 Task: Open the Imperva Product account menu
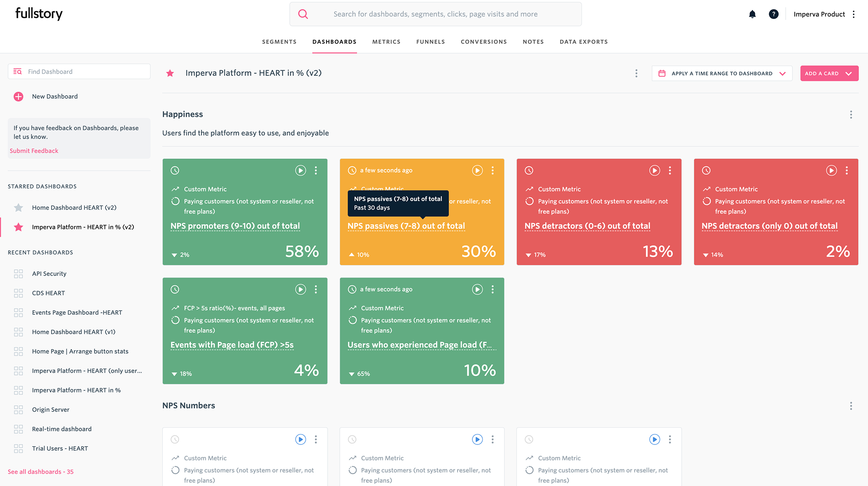click(x=854, y=14)
